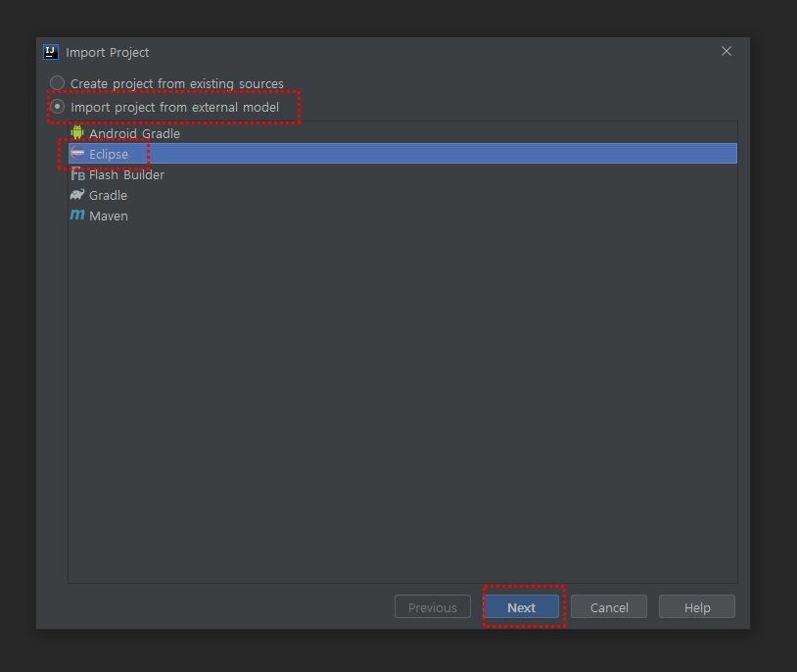This screenshot has width=797, height=672.
Task: Click the Next button
Action: point(521,607)
